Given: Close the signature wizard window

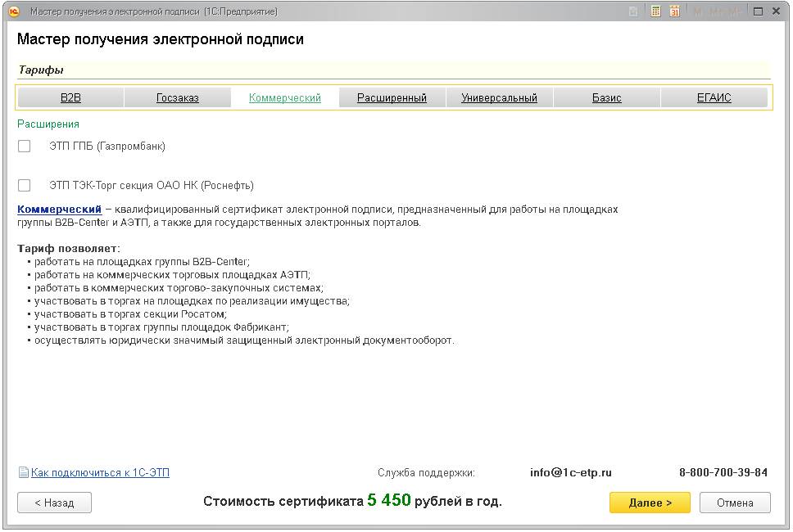Looking at the screenshot, I should pyautogui.click(x=777, y=11).
